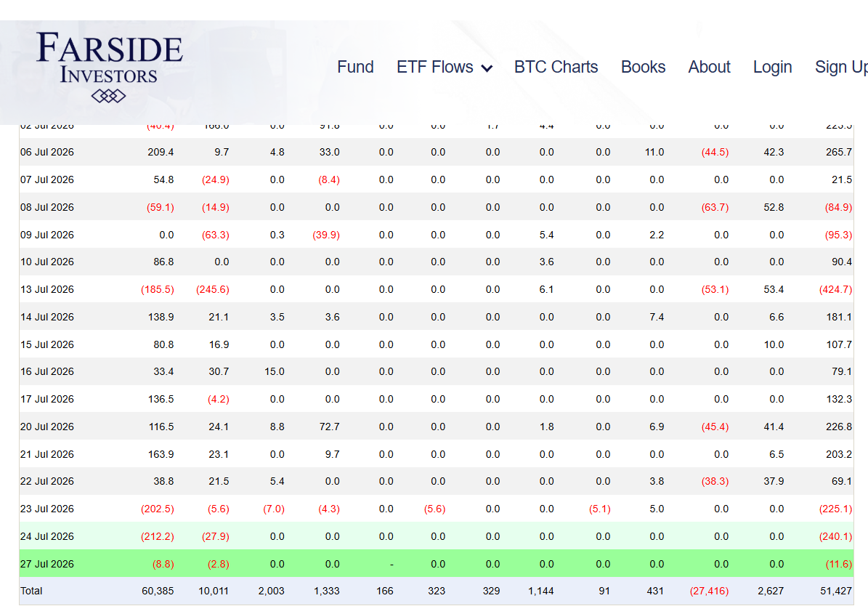
Task: Click the Sign Up link
Action: coord(841,67)
